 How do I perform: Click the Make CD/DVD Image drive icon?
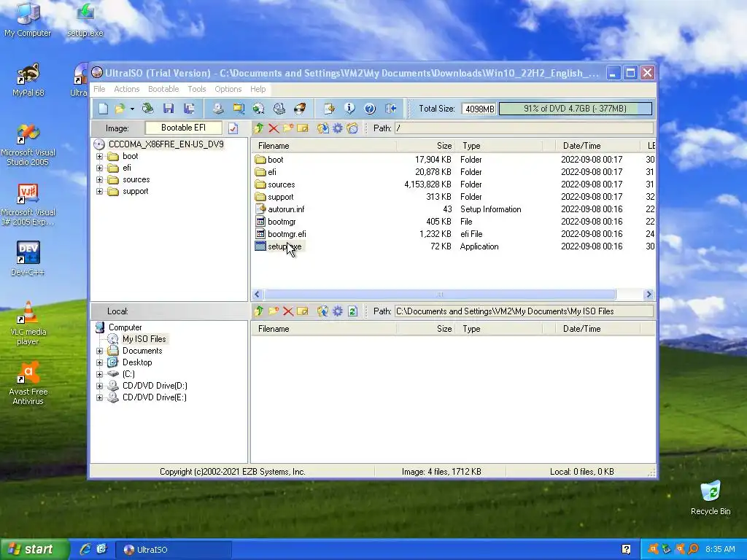(x=218, y=109)
